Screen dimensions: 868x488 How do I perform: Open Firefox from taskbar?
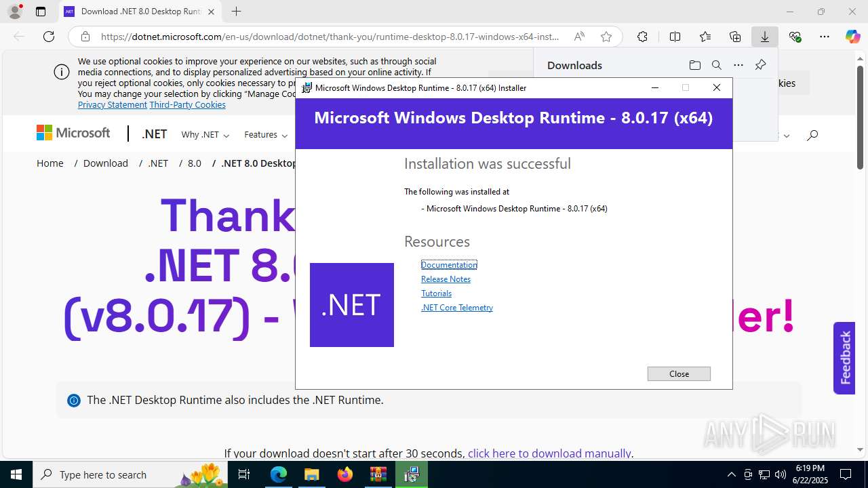click(x=344, y=474)
